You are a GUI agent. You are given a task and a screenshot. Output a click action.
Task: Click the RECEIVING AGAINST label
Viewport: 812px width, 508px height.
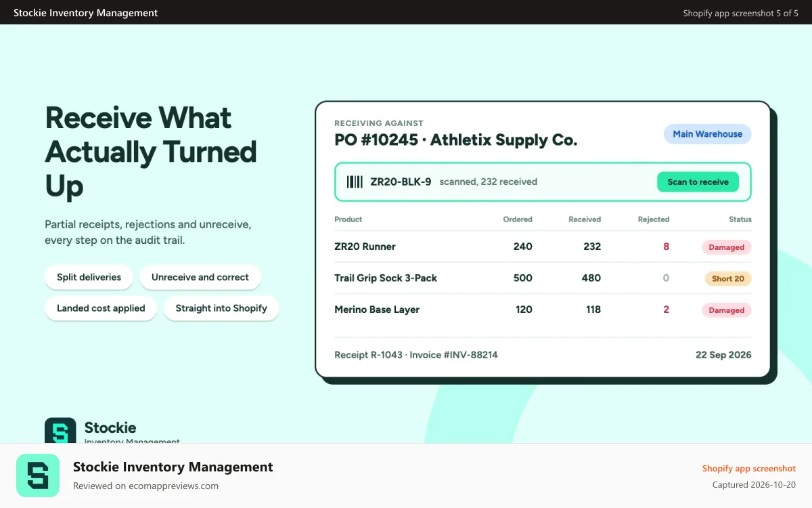coord(379,123)
